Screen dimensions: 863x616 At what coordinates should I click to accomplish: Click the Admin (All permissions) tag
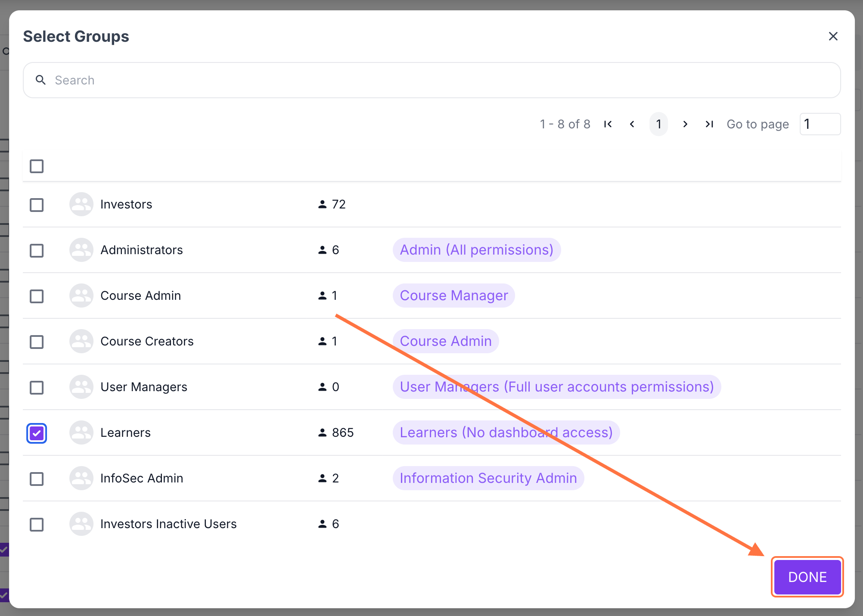476,250
